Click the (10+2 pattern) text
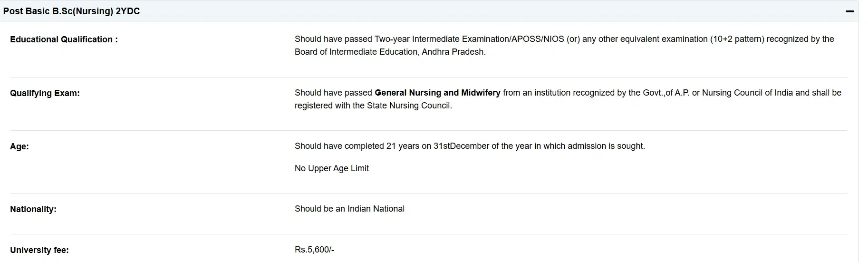Viewport: 868px width, 262px height. tap(737, 39)
